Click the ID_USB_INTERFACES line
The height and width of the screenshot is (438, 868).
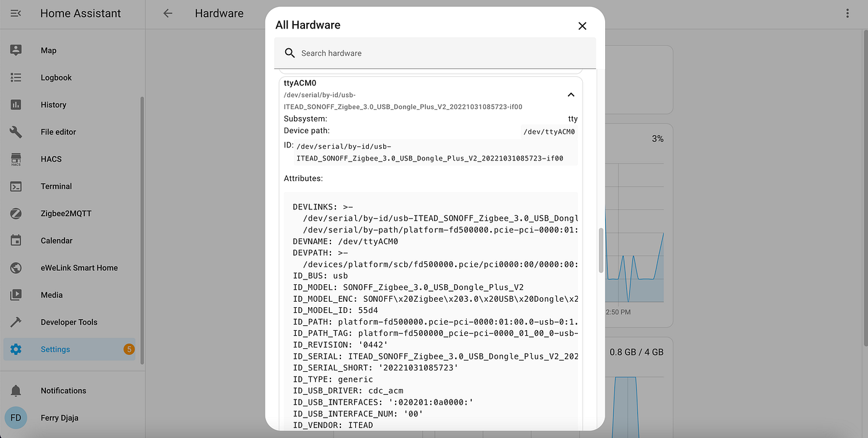(383, 403)
